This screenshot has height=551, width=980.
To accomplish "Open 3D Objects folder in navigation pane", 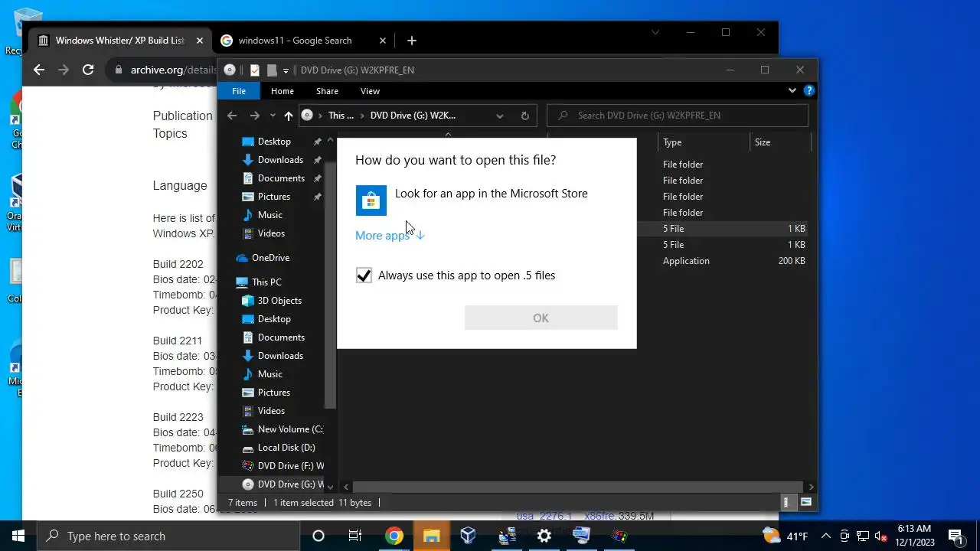I will pos(279,301).
